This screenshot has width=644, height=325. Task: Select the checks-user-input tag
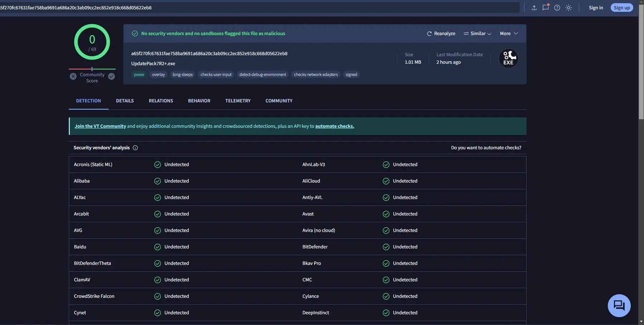pos(216,74)
